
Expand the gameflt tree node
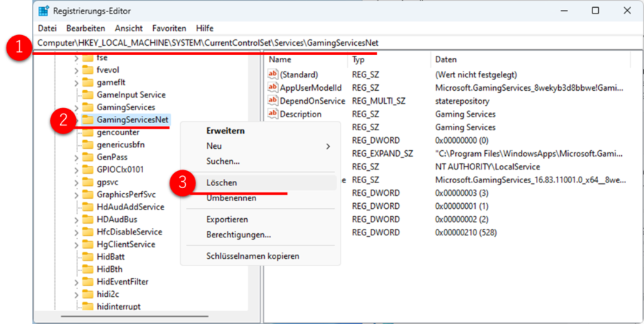click(77, 83)
